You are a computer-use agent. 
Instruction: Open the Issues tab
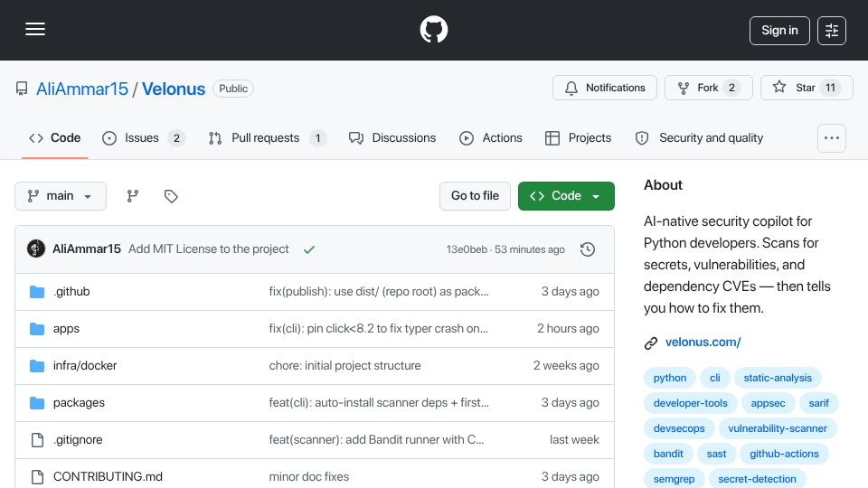pos(144,137)
